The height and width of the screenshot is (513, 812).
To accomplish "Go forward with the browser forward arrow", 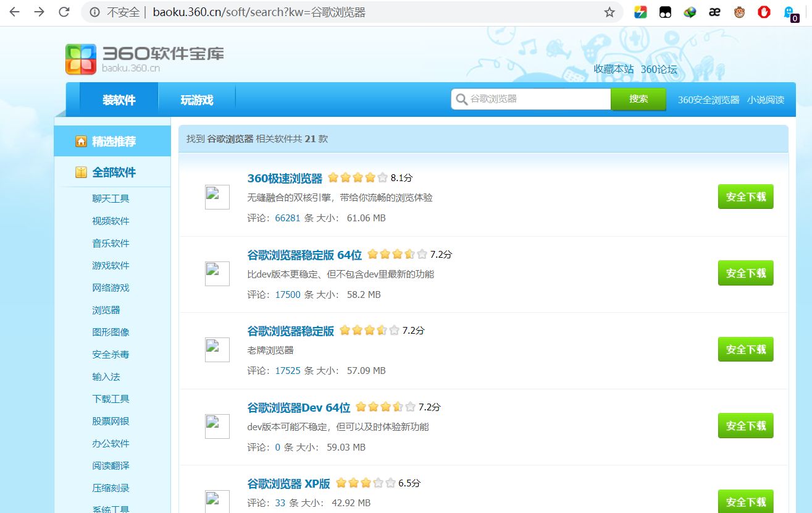I will tap(40, 12).
